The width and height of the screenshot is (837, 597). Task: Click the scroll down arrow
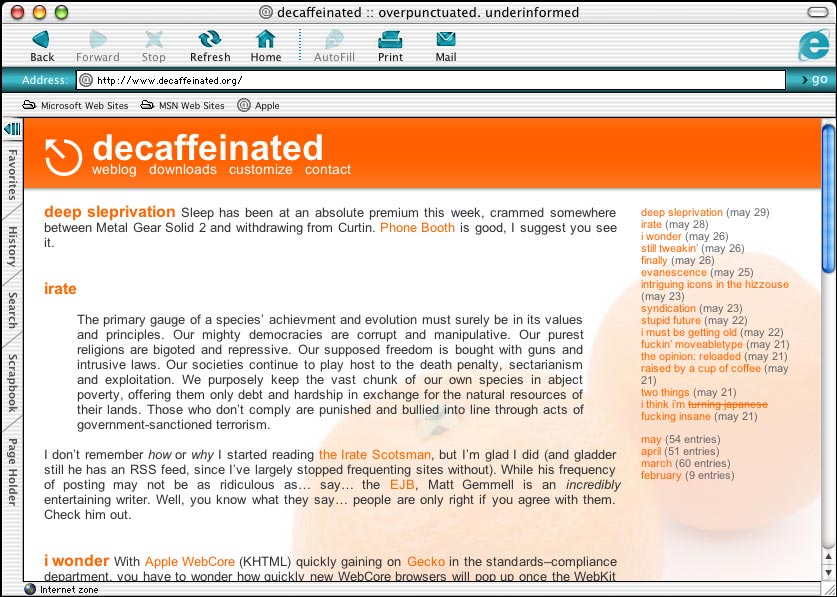[x=829, y=572]
